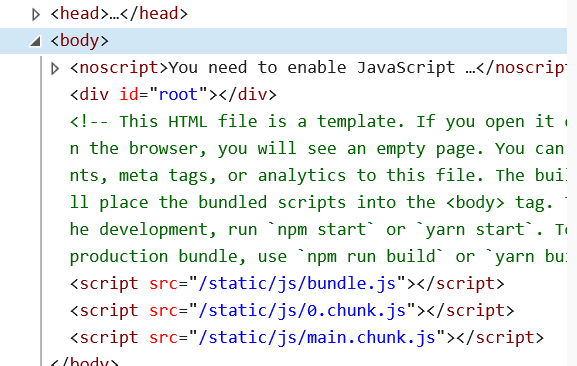The image size is (577, 366).
Task: Click the comment line 'nts, meta tags, or analytics'
Action: (318, 175)
